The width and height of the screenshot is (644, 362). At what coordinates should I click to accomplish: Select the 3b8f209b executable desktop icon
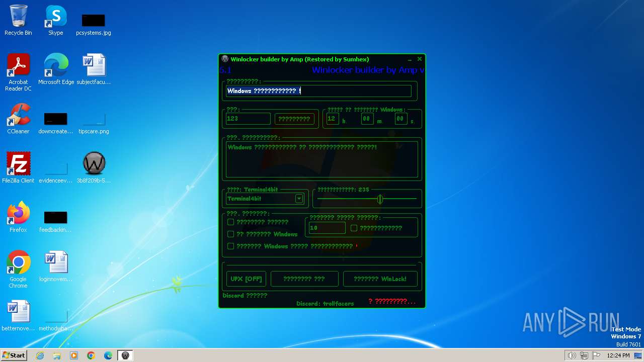pos(94,168)
